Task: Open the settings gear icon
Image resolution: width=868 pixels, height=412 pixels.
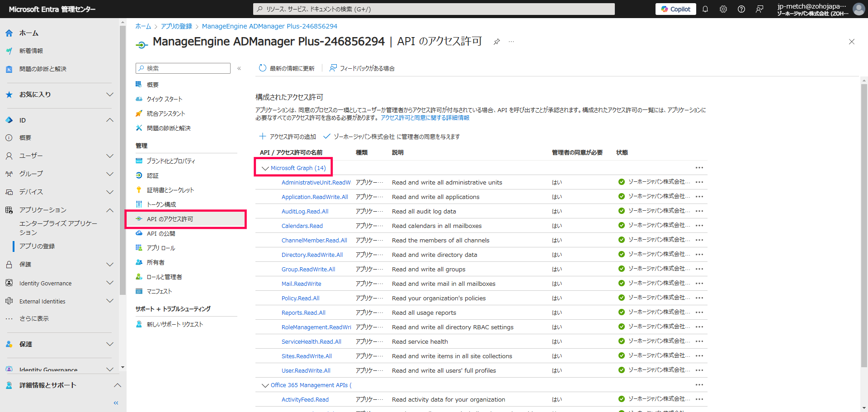Action: click(723, 9)
